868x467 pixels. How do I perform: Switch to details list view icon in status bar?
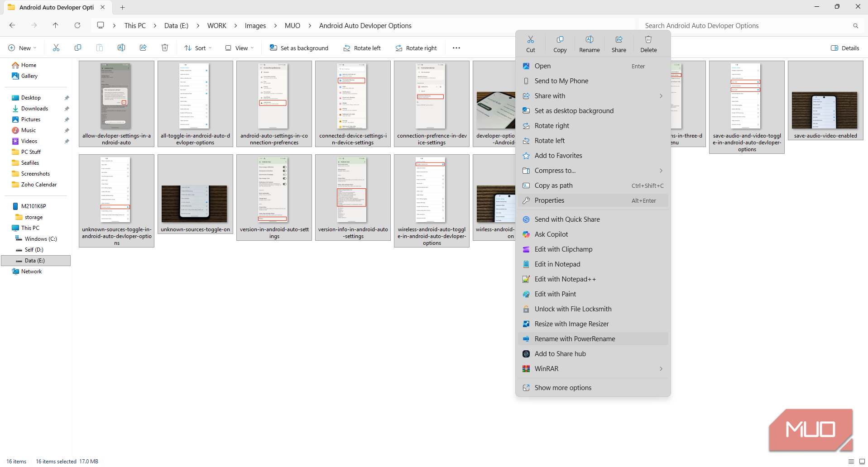(851, 462)
